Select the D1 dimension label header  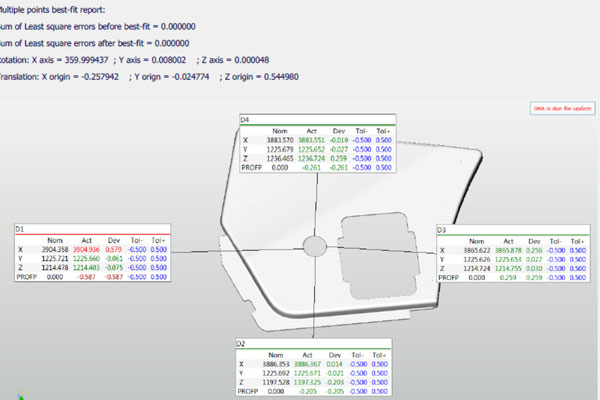pos(19,229)
